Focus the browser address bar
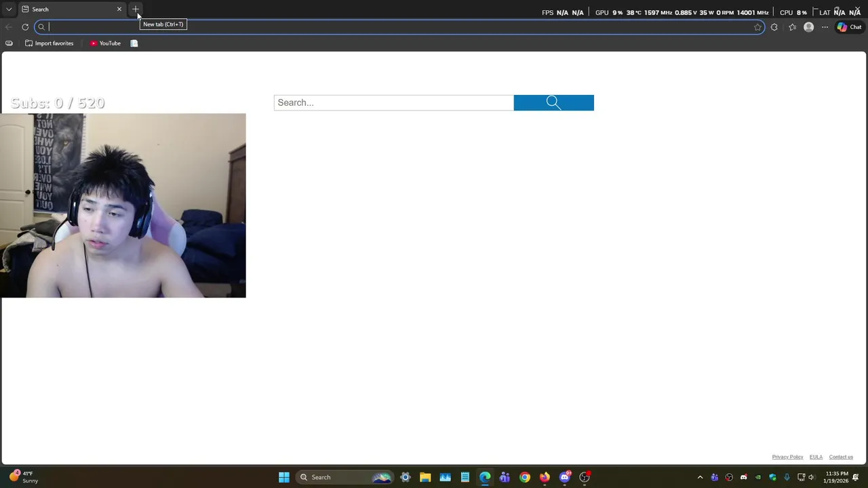 (x=400, y=27)
